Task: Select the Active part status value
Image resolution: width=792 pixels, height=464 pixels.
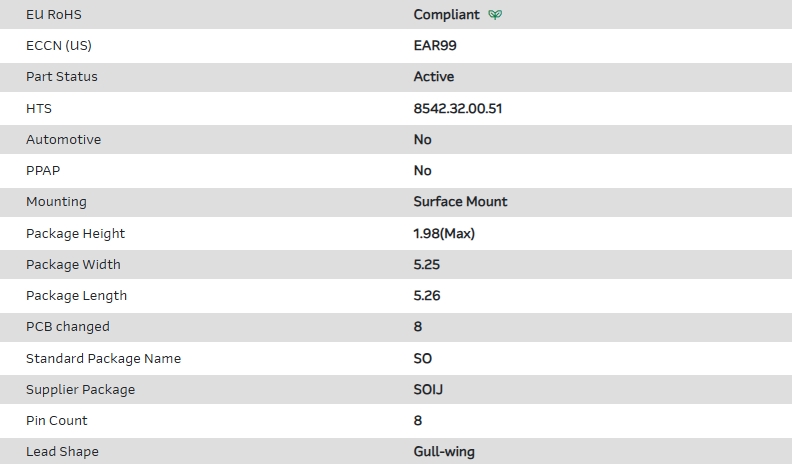Action: click(433, 77)
